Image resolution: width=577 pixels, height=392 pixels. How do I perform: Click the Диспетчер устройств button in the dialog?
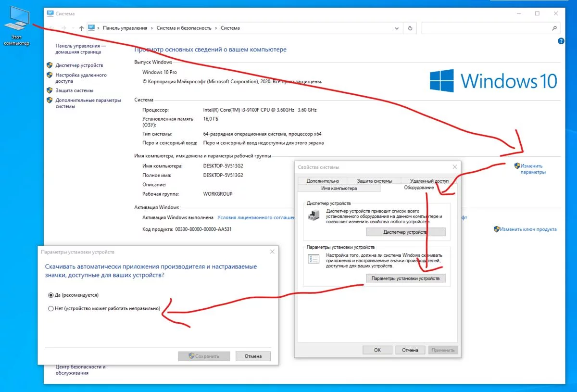click(x=405, y=232)
